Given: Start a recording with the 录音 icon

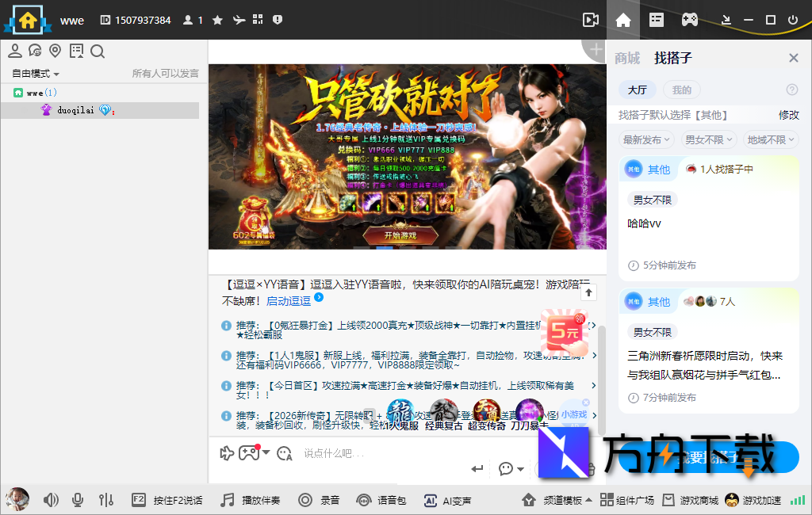Looking at the screenshot, I should pyautogui.click(x=305, y=500).
